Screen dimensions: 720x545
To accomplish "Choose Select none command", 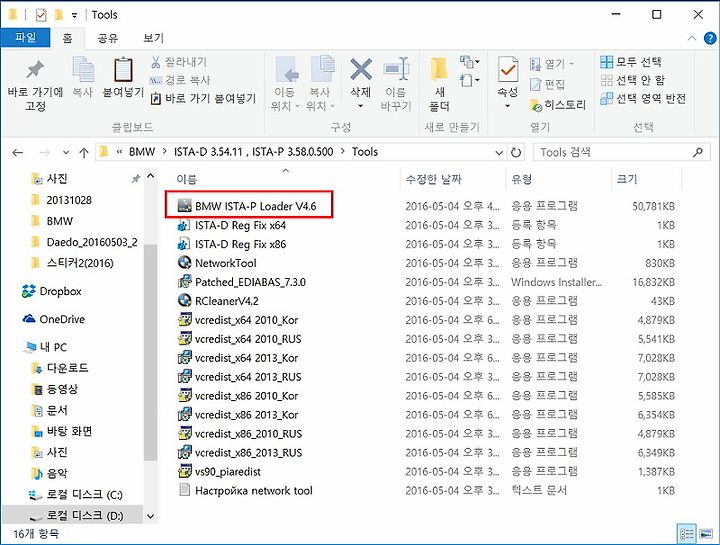I will 633,80.
